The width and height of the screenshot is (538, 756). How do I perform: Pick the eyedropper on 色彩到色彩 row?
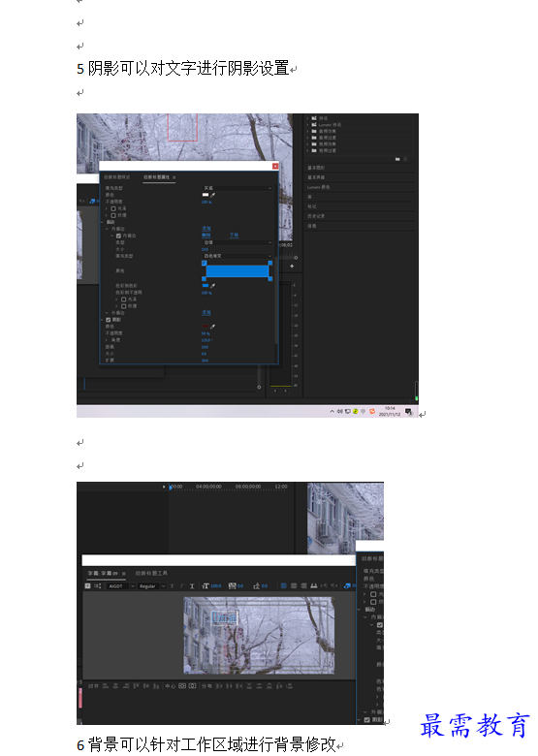click(x=212, y=285)
